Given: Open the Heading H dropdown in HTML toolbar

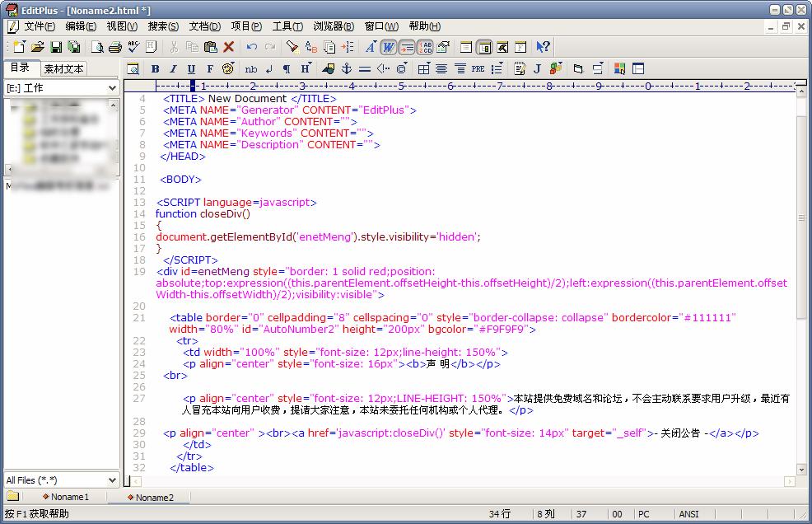Looking at the screenshot, I should [306, 69].
